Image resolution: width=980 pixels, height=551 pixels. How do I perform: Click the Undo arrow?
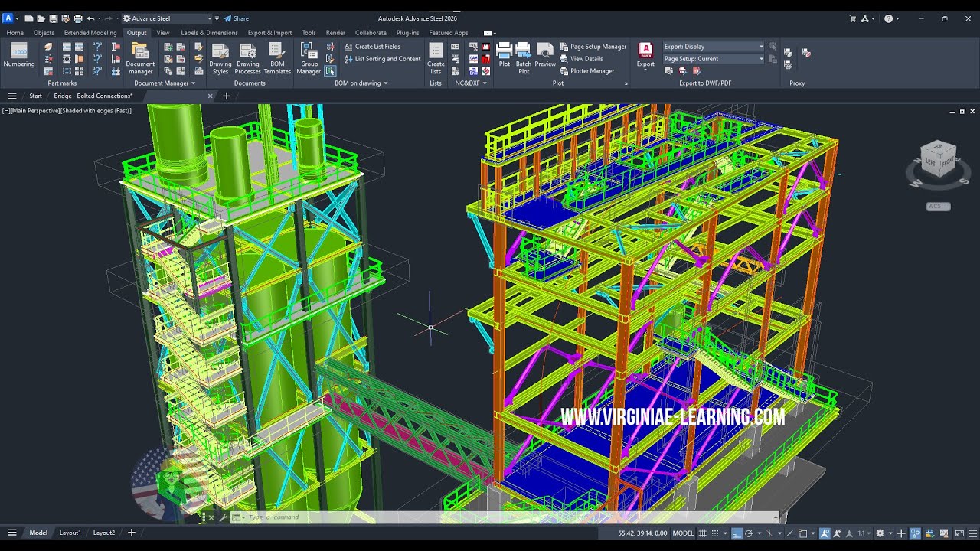point(90,18)
